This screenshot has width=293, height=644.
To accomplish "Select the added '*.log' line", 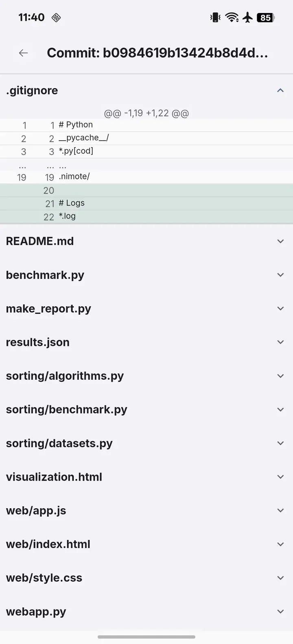I will 146,216.
